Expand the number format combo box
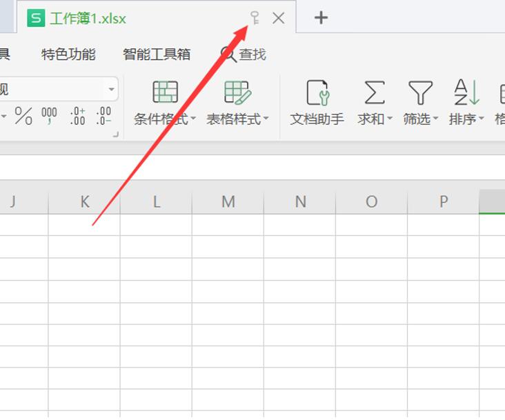 click(x=111, y=89)
